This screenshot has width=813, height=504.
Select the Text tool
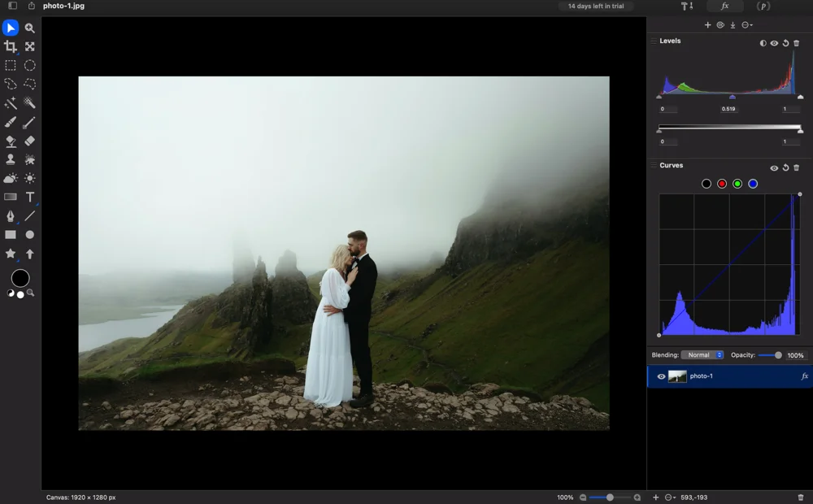coord(29,197)
